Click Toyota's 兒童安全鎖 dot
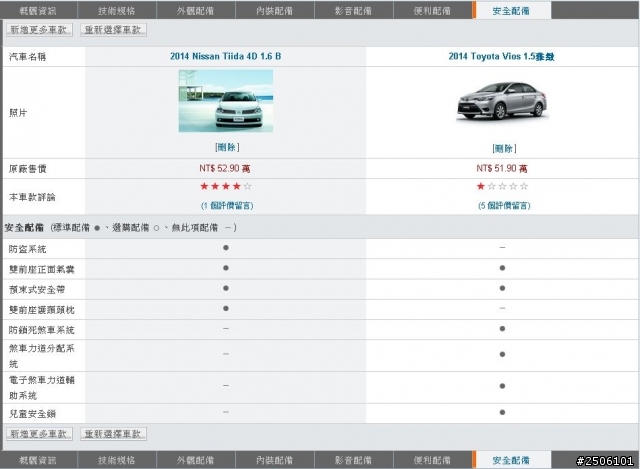Viewport: 640px width, 469px height. tap(502, 412)
